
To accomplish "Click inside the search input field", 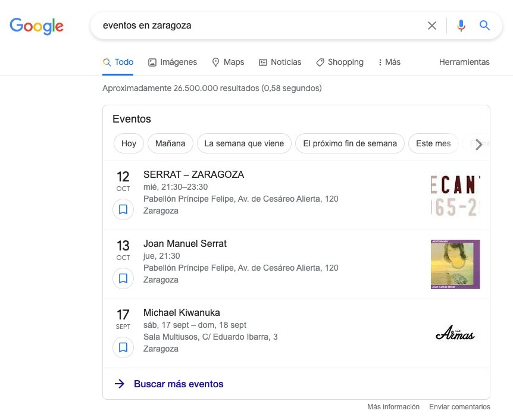I will (256, 26).
